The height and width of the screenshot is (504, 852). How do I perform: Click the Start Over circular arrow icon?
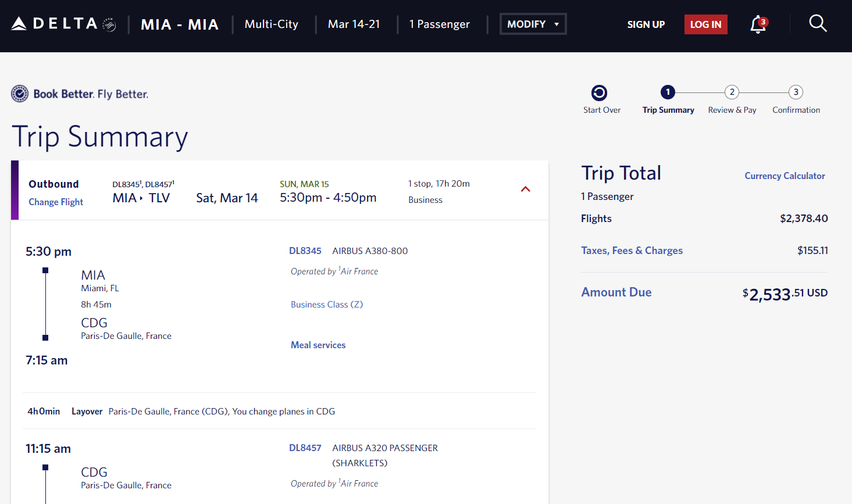599,93
